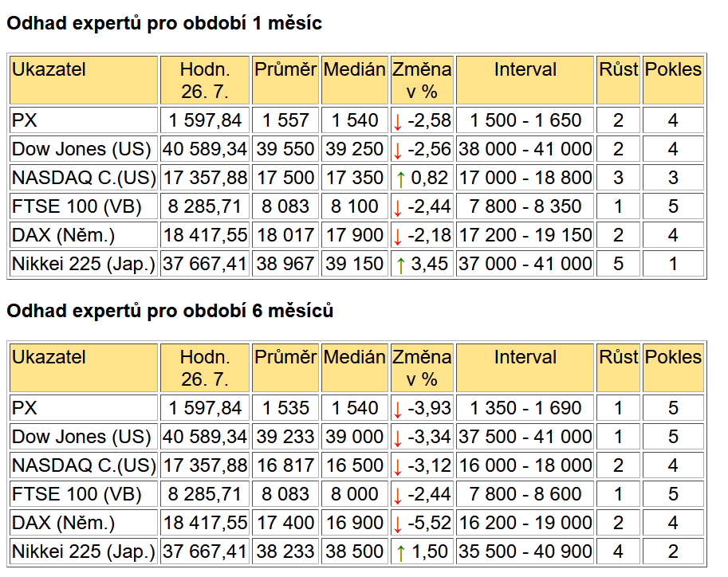
Task: Click the Nikkei 225 (Jap.) label in the 6-month table
Action: coord(84,551)
